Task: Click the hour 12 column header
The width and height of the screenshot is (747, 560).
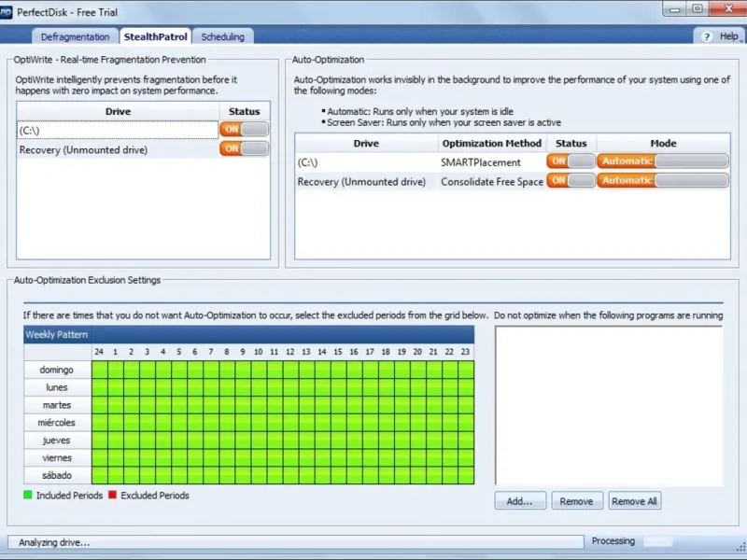Action: 290,352
